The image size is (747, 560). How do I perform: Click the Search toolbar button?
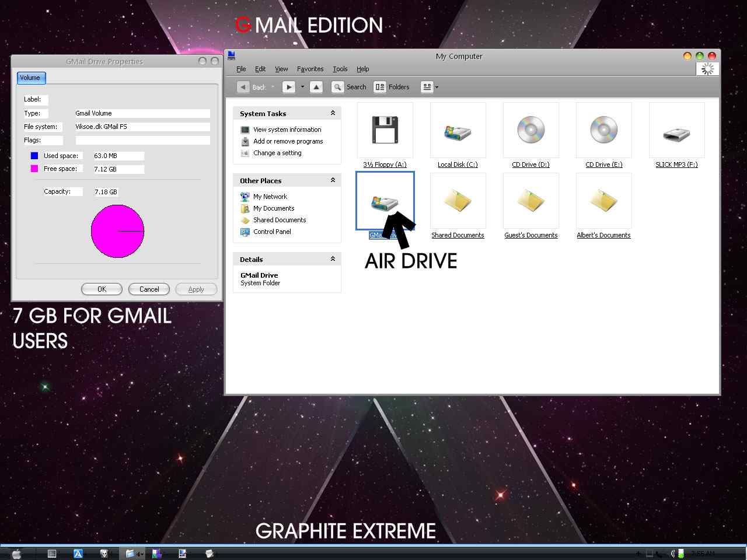tap(349, 87)
